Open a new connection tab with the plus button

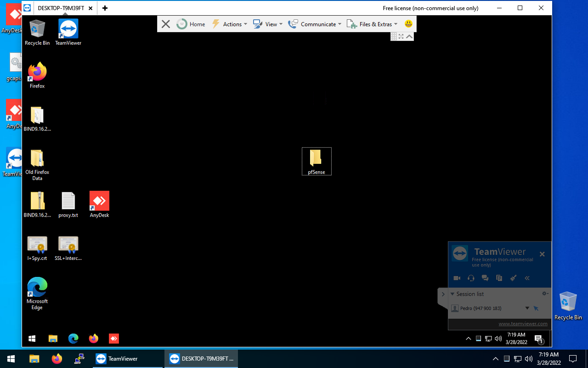pyautogui.click(x=105, y=8)
